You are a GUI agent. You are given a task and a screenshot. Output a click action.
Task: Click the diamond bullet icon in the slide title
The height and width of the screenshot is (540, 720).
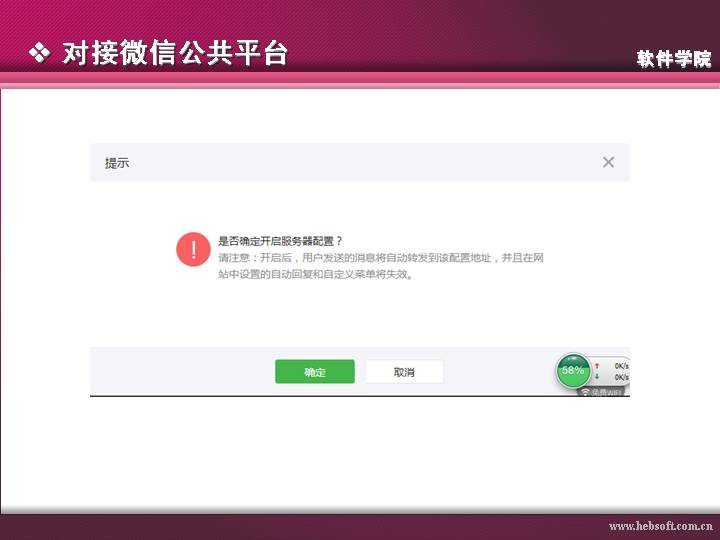(x=39, y=53)
